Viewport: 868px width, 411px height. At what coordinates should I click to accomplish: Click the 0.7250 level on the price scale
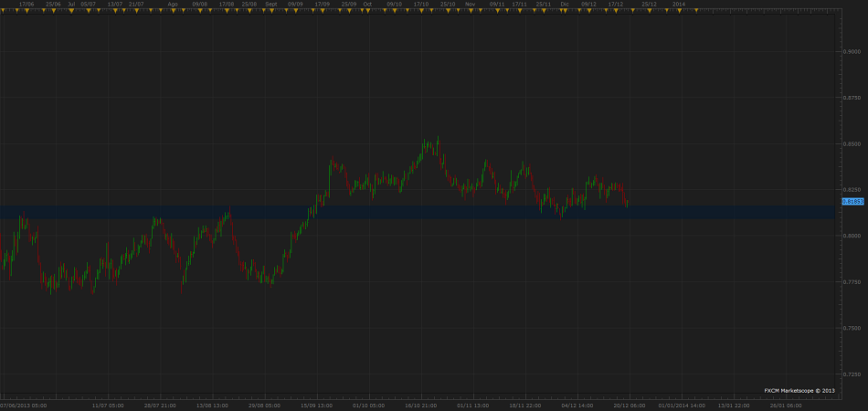[x=851, y=374]
